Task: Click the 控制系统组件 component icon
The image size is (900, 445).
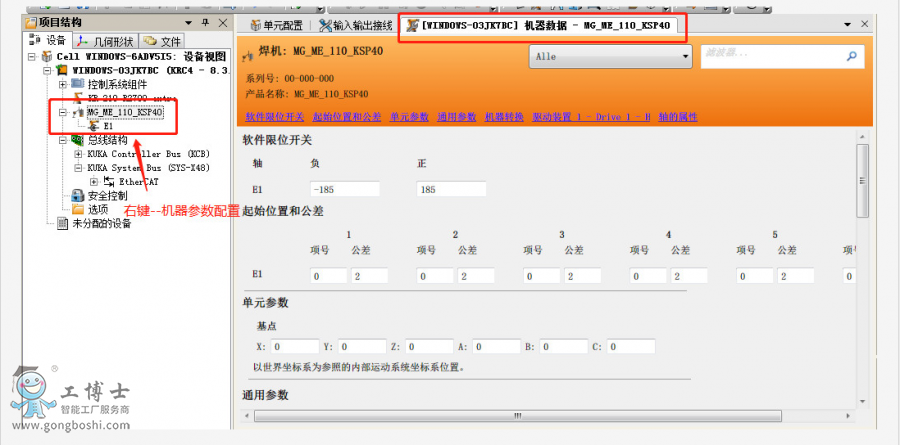Action: point(78,84)
